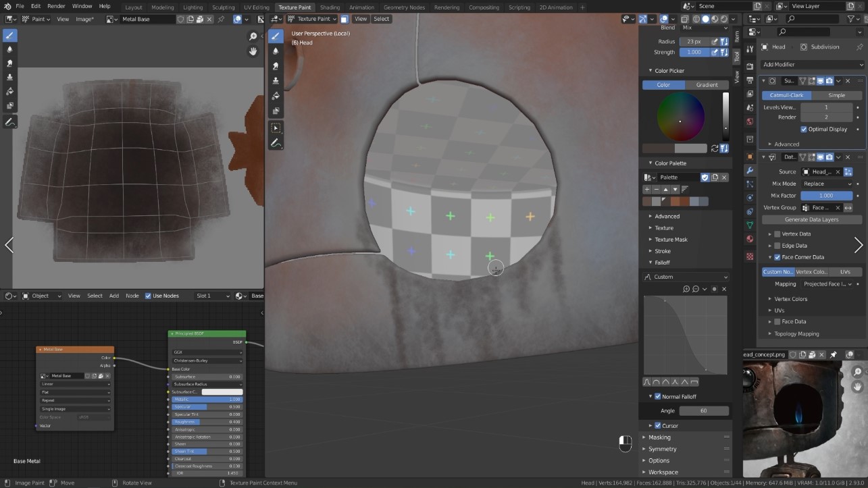The image size is (868, 488).
Task: Open the Falloff Custom dropdown
Action: pos(685,277)
